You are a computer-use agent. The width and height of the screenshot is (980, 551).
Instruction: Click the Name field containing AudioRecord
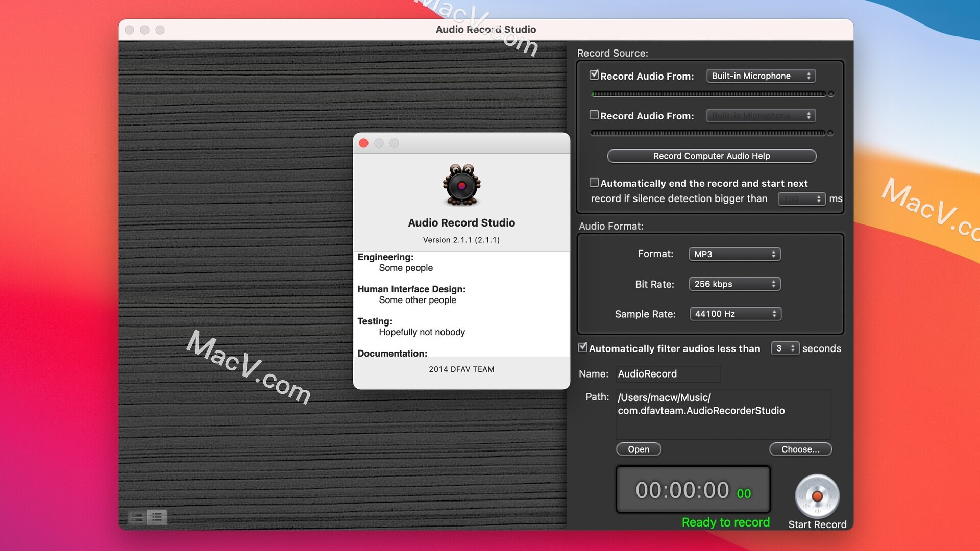668,374
